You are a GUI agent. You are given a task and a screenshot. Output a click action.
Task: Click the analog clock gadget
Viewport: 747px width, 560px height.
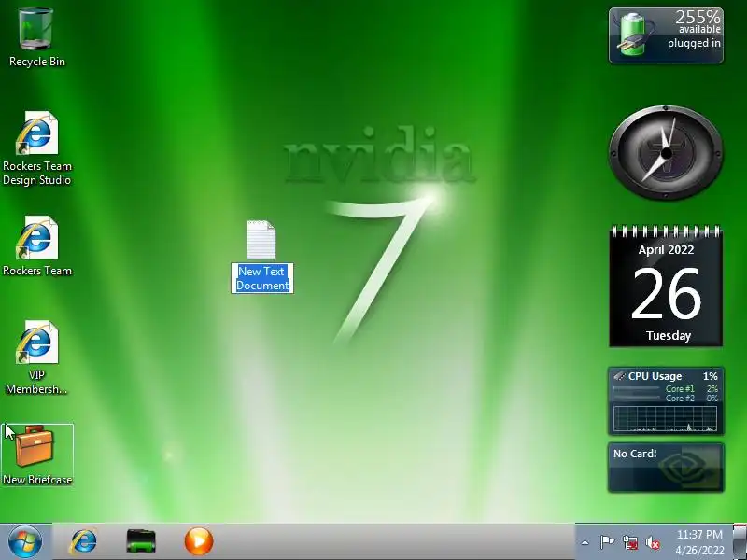[x=666, y=153]
